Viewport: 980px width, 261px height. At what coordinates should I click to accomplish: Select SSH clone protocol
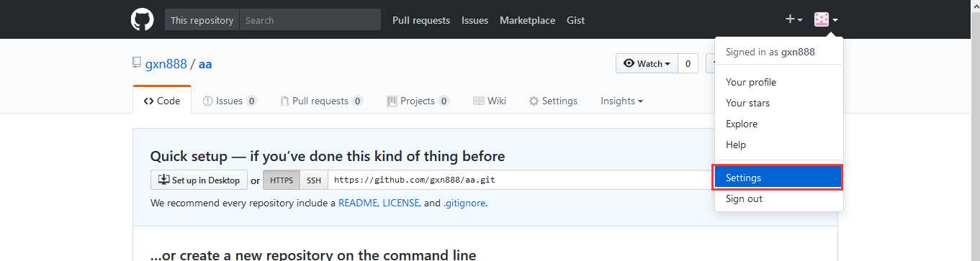point(314,180)
